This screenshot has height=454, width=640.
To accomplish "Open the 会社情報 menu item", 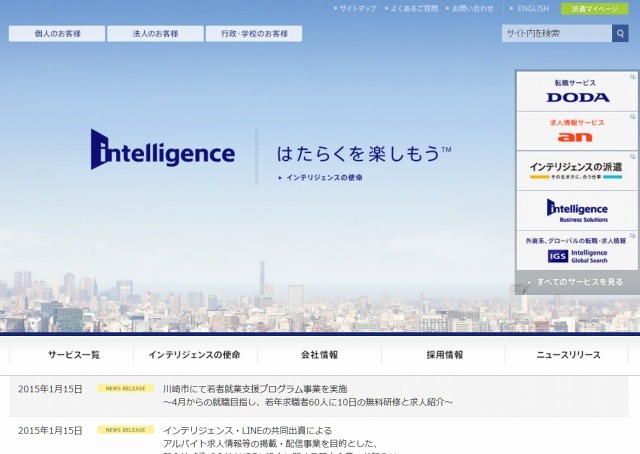I will (319, 355).
